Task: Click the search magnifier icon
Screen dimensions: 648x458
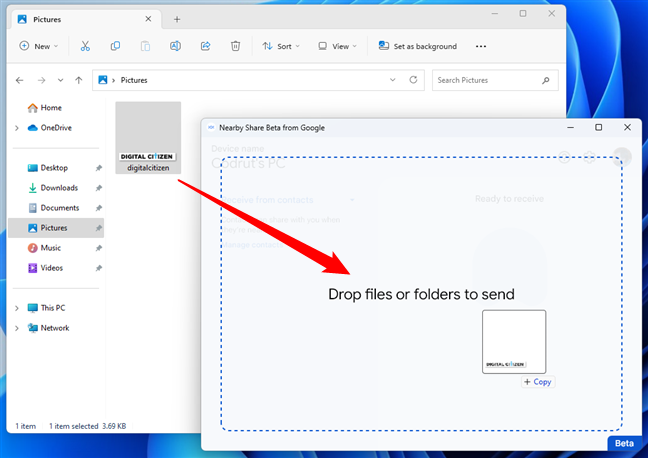Action: coord(546,80)
